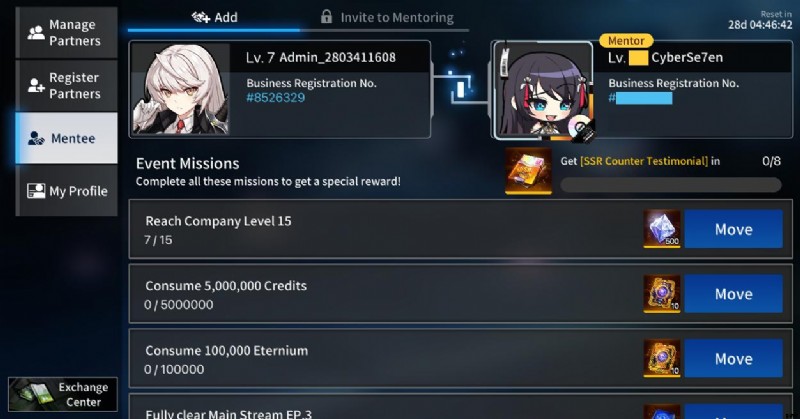
Task: Click the quartz crystal 500 reward icon
Action: 662,229
